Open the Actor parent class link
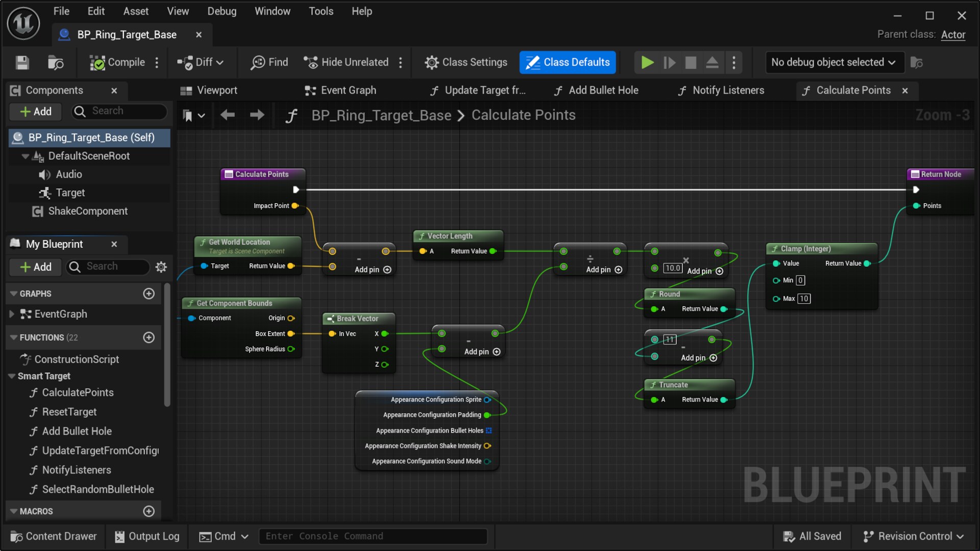This screenshot has width=980, height=551. 953,35
